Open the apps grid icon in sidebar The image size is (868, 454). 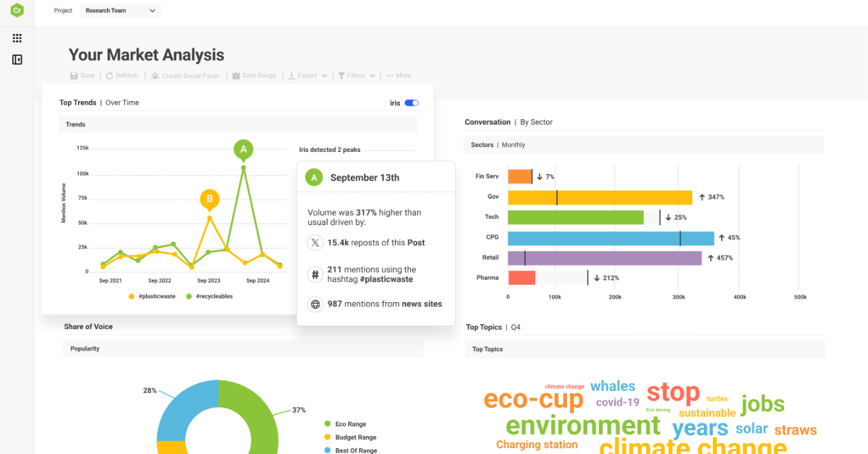click(17, 38)
